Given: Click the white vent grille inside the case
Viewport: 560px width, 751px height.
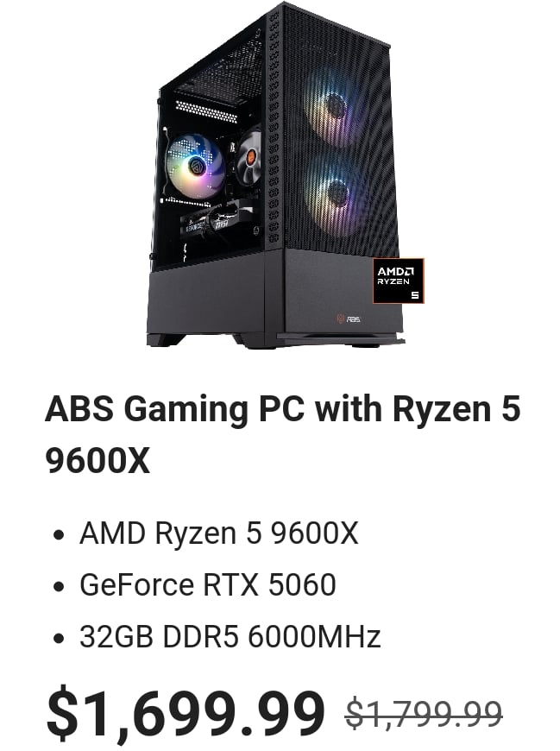Looking at the screenshot, I should 207,111.
